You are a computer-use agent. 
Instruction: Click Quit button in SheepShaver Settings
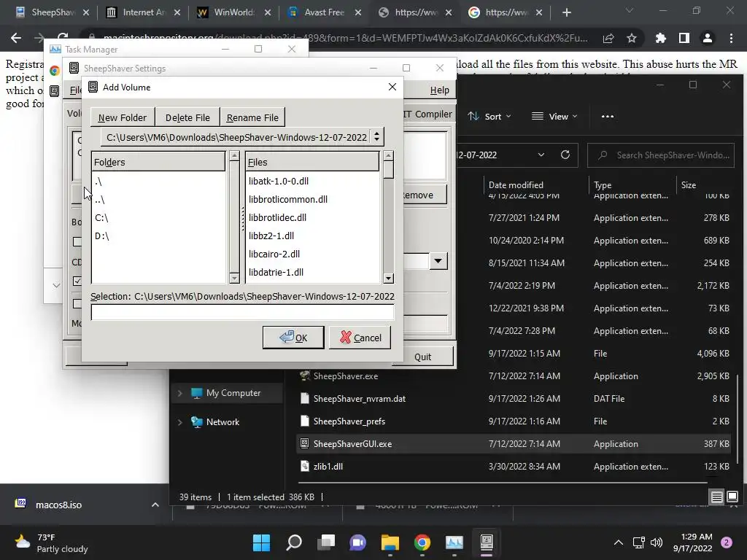point(422,357)
